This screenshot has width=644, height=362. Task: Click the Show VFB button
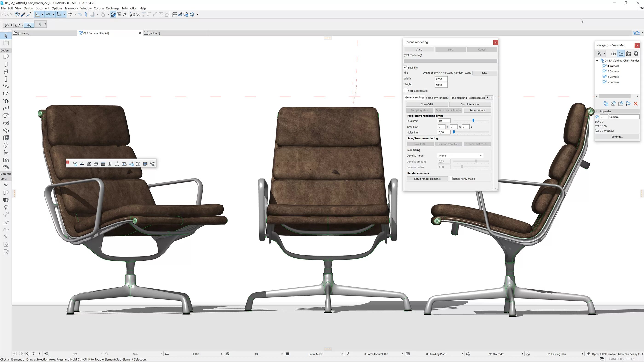click(x=427, y=104)
